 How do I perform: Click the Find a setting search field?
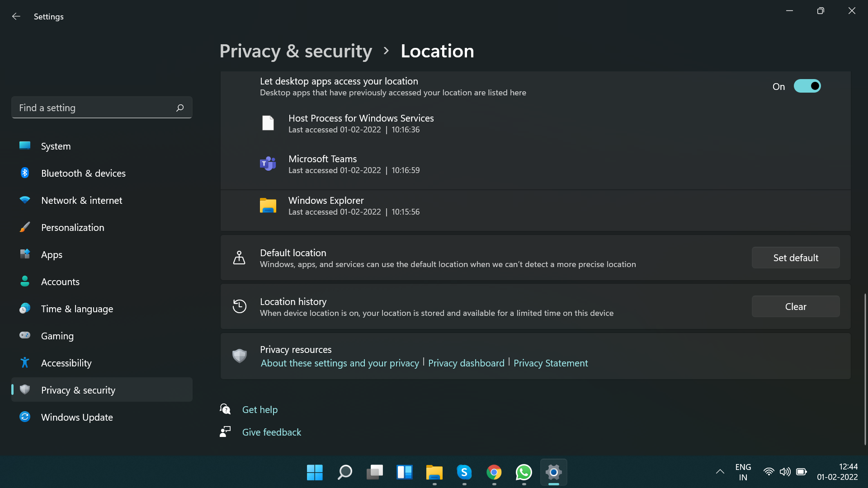pos(95,108)
